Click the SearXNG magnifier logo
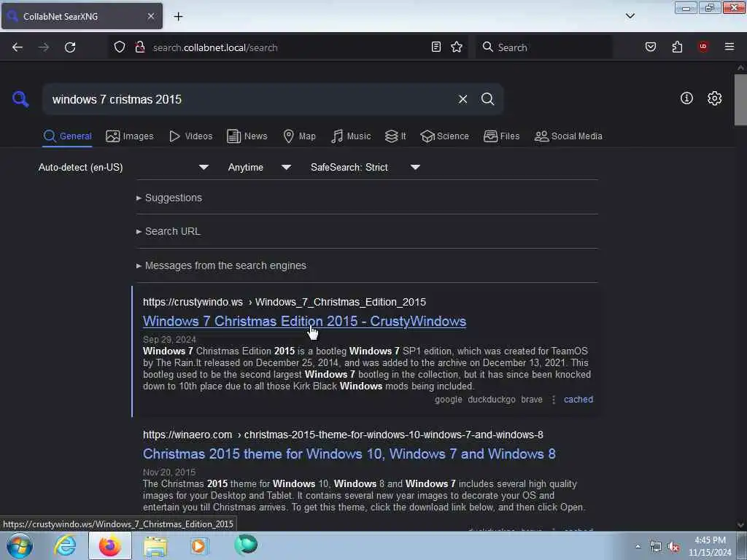 click(x=20, y=99)
